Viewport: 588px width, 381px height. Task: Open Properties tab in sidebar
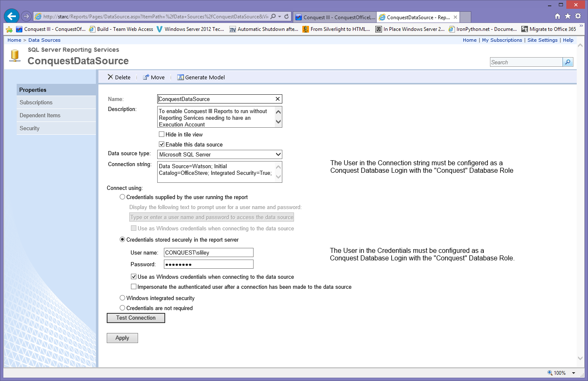pos(56,90)
